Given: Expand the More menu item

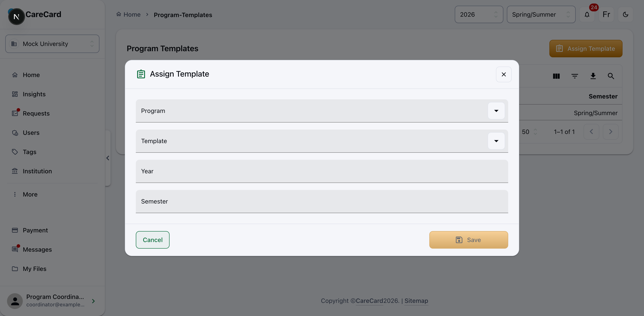Looking at the screenshot, I should (x=52, y=194).
